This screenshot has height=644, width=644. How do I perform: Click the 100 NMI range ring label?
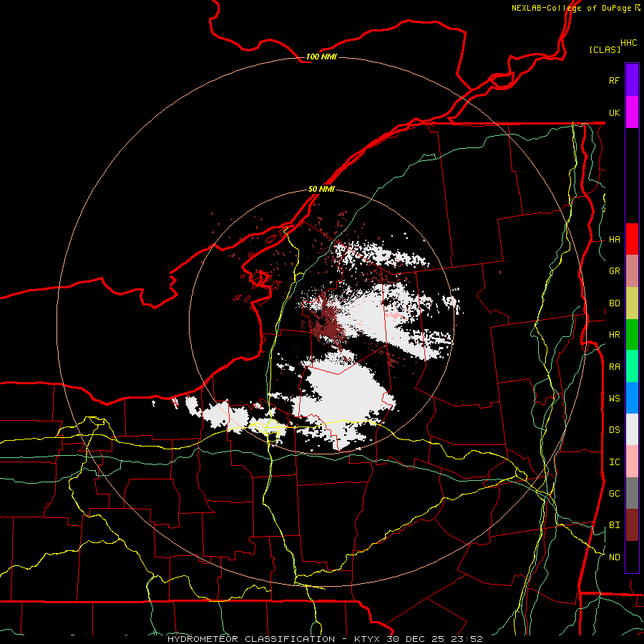[x=321, y=57]
